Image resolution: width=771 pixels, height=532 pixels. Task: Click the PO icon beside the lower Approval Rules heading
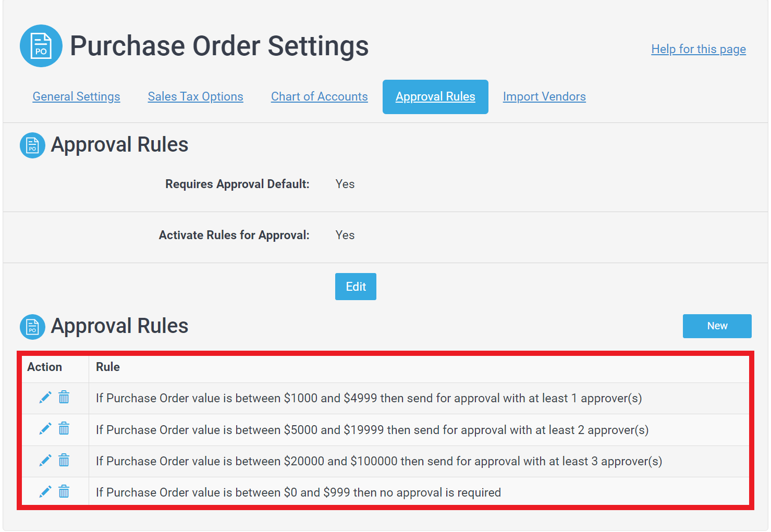tap(32, 327)
